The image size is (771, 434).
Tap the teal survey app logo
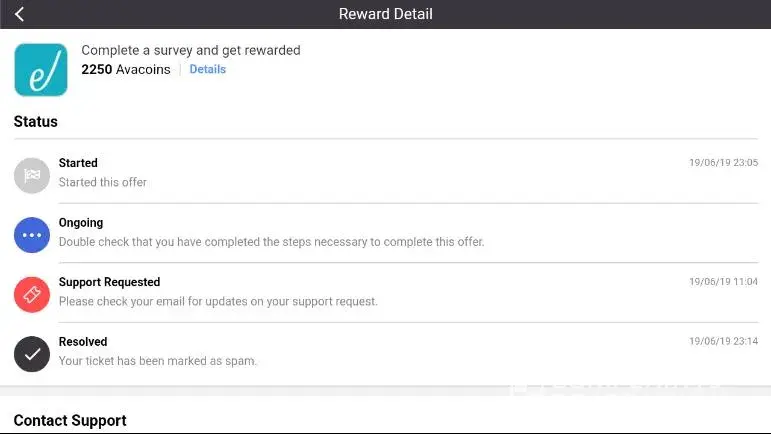41,69
